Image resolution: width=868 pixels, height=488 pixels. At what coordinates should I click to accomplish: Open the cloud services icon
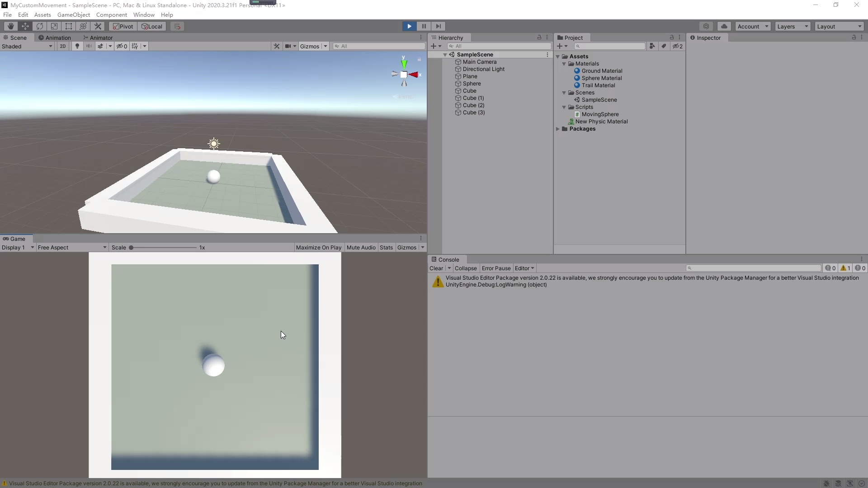click(724, 26)
